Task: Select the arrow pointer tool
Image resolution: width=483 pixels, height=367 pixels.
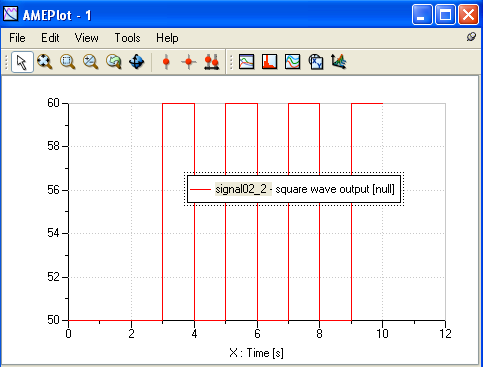Action: 22,62
